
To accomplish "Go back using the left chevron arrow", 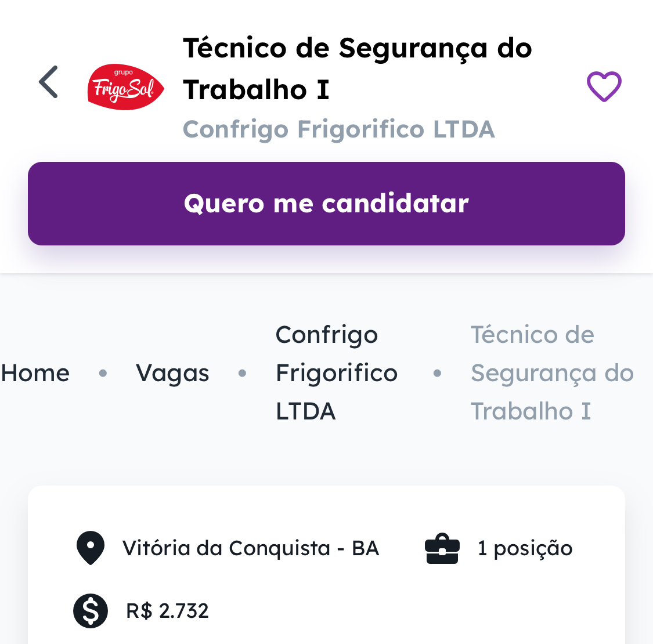I will point(49,82).
